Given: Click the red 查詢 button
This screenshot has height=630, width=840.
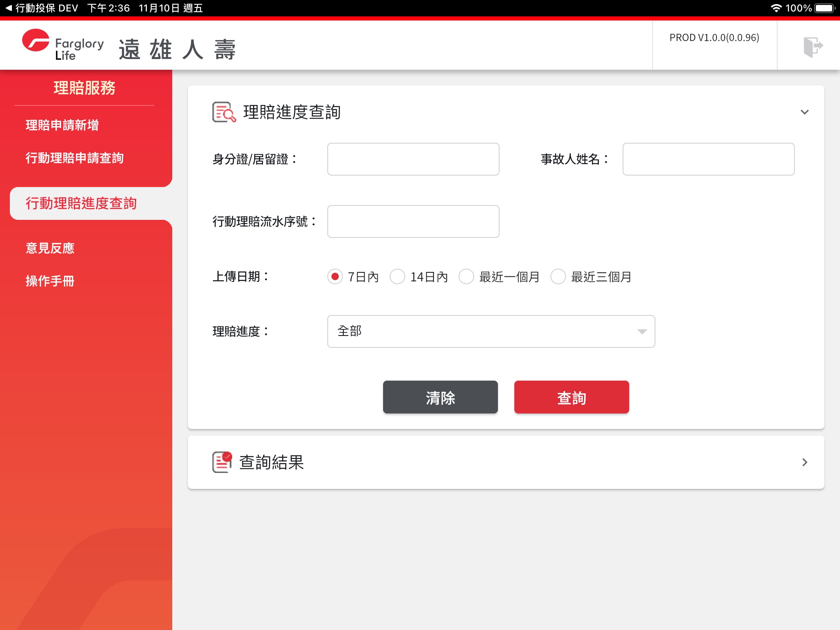Looking at the screenshot, I should point(571,397).
